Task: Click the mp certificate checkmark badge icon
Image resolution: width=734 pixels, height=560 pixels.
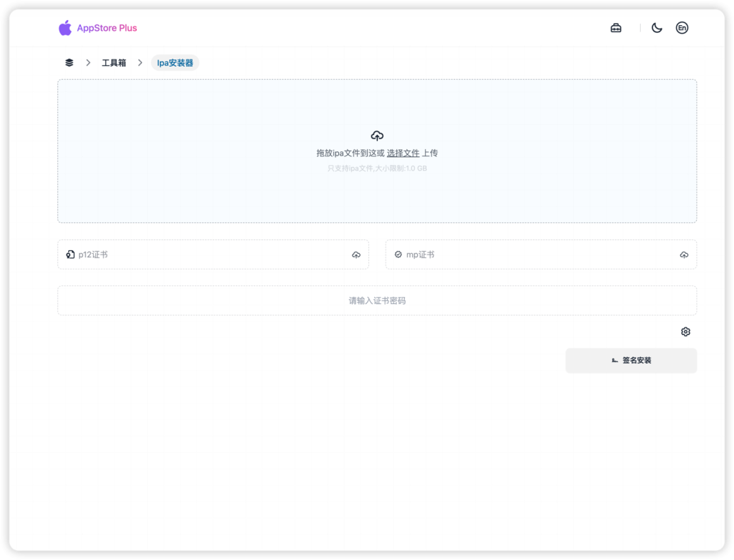Action: 398,255
